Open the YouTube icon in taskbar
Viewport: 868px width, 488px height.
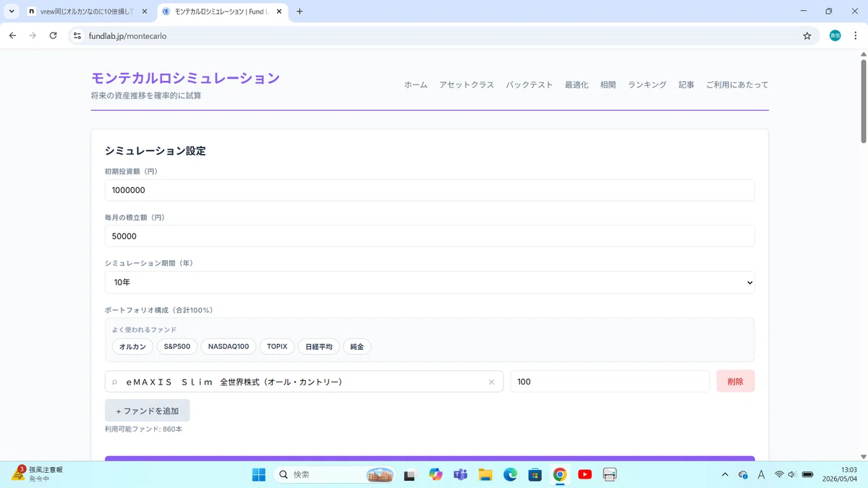pos(584,474)
